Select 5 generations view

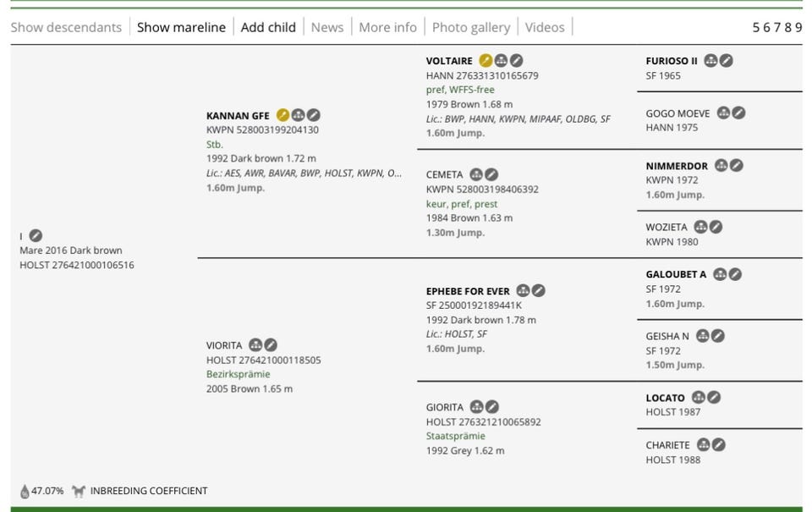pyautogui.click(x=756, y=27)
